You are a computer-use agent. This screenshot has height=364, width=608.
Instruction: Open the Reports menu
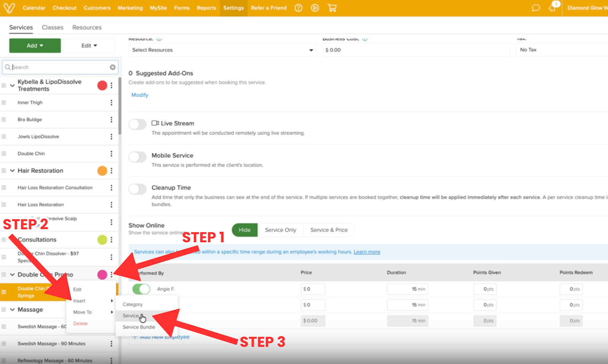[x=206, y=8]
